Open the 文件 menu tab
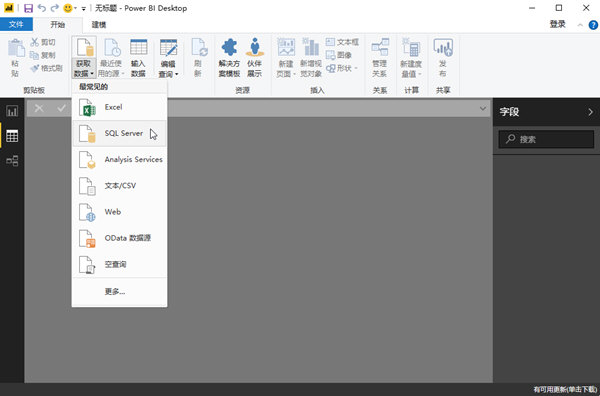The height and width of the screenshot is (396, 600). pyautogui.click(x=16, y=24)
